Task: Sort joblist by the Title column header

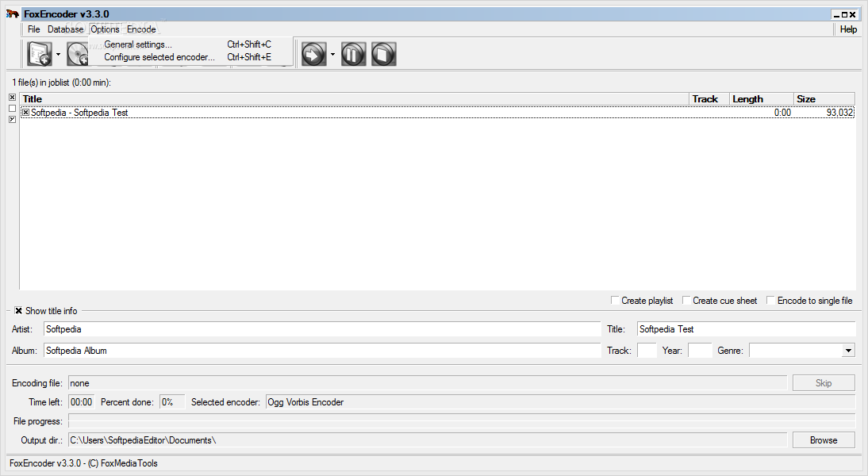Action: (x=355, y=99)
